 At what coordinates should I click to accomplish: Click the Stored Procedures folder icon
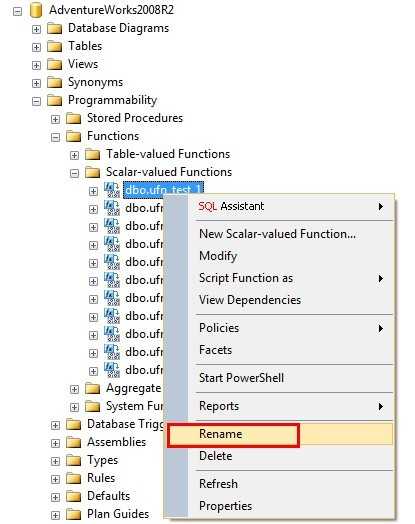(74, 118)
